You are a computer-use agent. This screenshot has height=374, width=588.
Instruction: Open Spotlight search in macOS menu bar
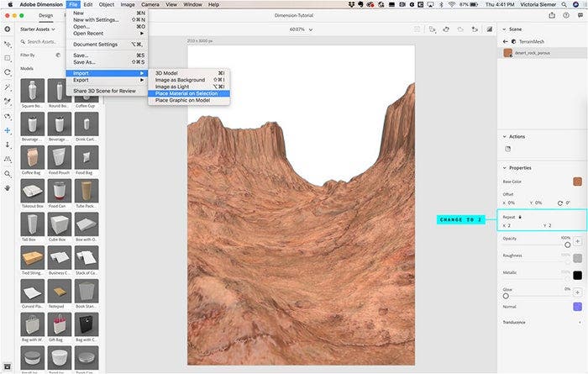[564, 4]
